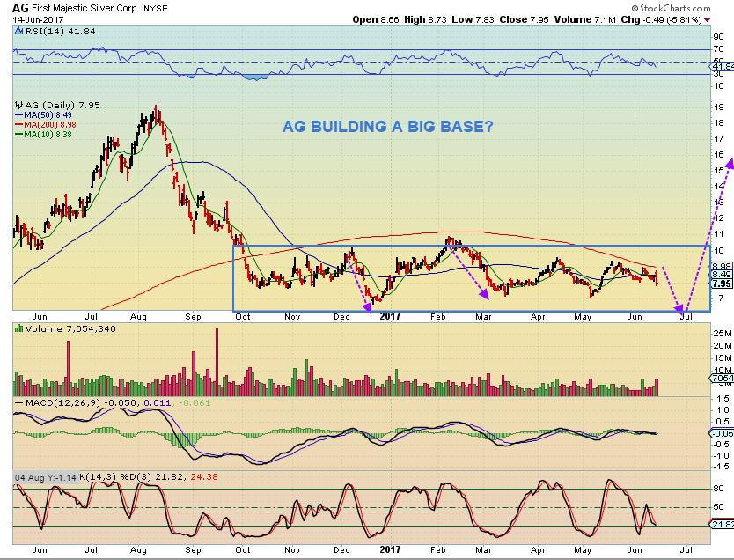Click the red down-arrow icon beside Chg
This screenshot has width=734, height=560.
(x=707, y=20)
